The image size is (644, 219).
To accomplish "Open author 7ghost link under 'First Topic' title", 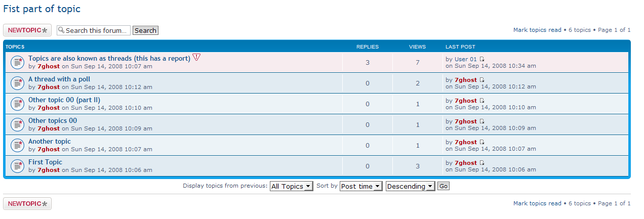I will tap(49, 170).
